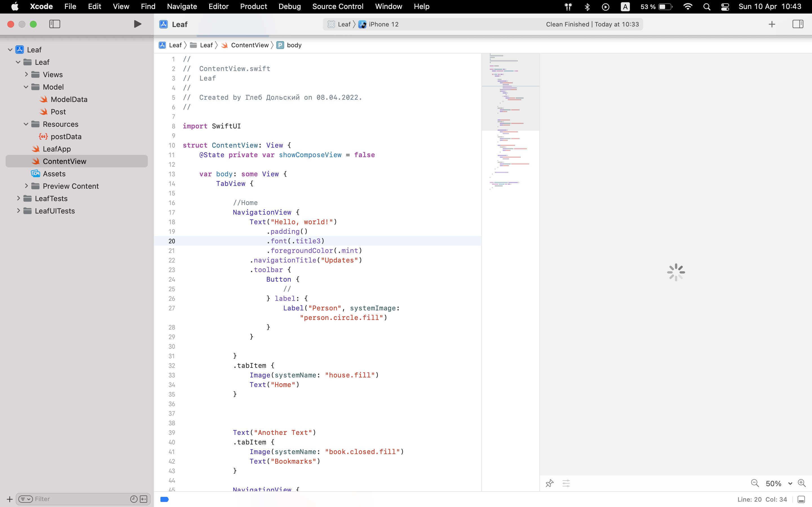Open the Source Control menu
The width and height of the screenshot is (812, 507).
(338, 6)
